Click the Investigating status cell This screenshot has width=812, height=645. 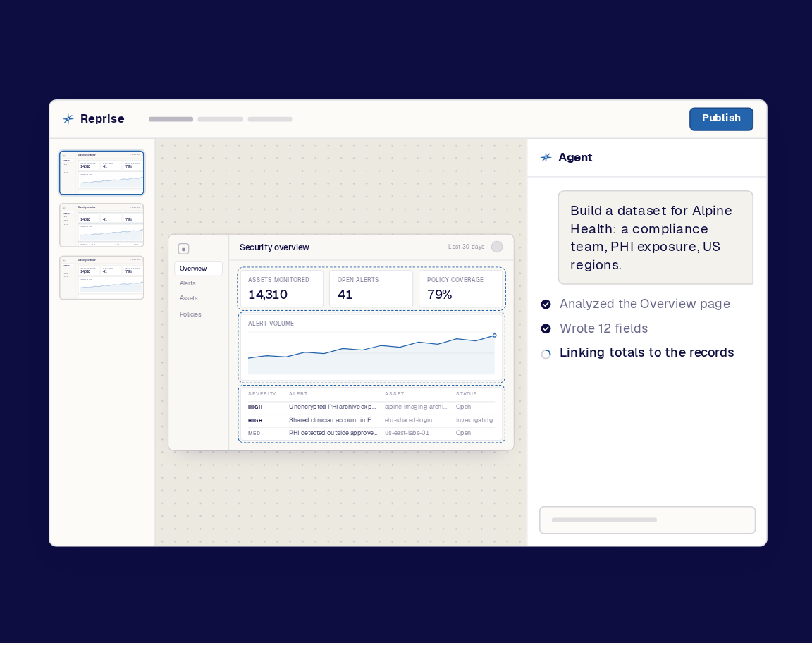point(474,420)
